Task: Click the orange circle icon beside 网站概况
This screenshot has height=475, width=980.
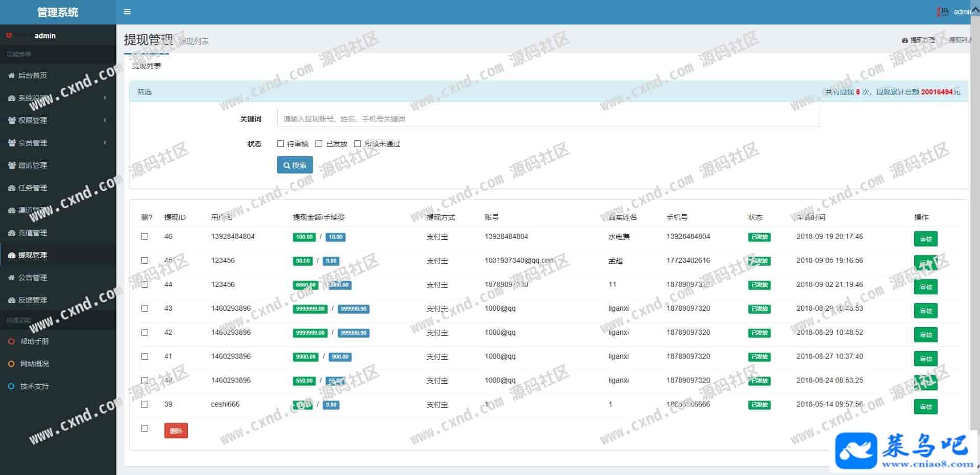Action: point(11,364)
